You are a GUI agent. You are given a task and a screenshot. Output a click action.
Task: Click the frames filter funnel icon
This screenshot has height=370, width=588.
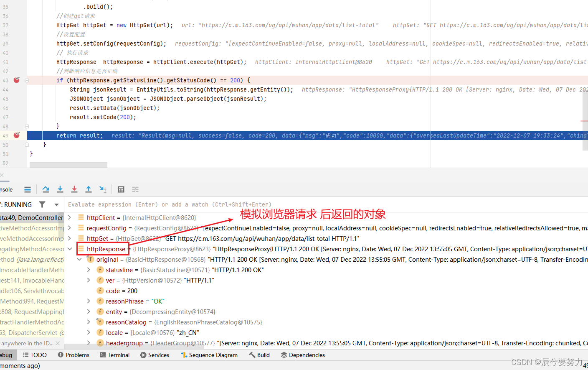tap(42, 204)
